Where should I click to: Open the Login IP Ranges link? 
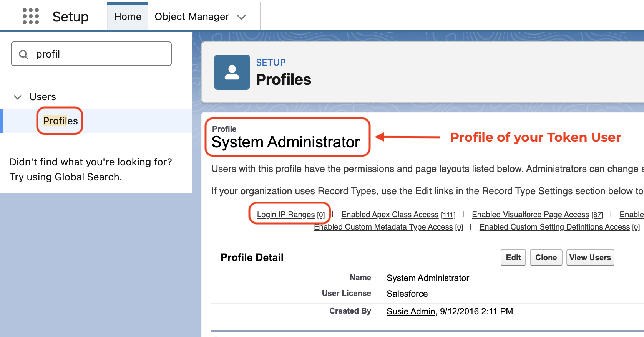click(291, 215)
